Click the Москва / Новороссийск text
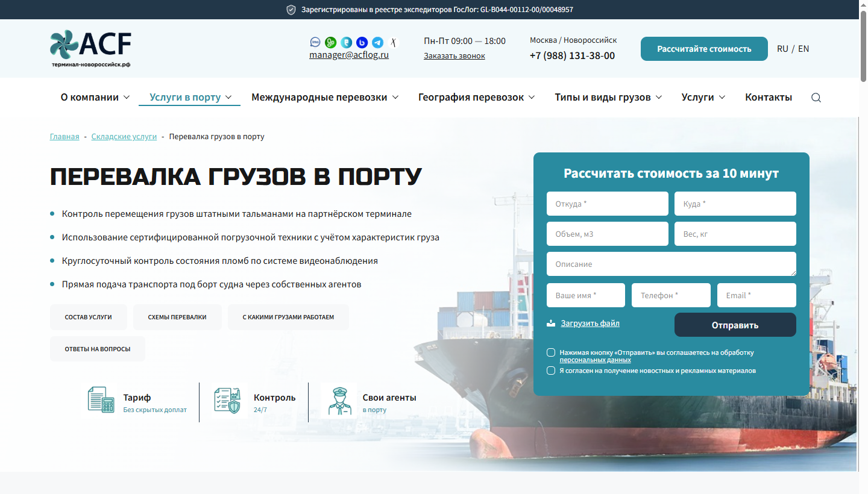 (573, 40)
